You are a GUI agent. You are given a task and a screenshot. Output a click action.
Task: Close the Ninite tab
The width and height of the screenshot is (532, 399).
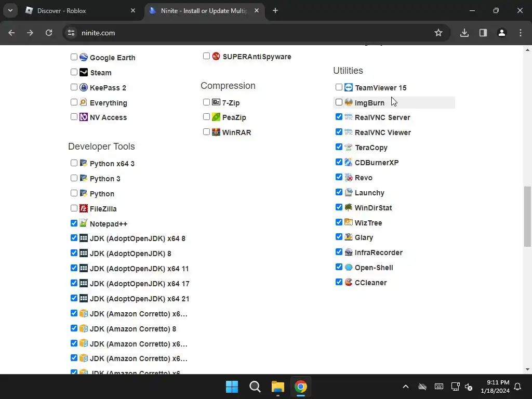click(x=257, y=10)
